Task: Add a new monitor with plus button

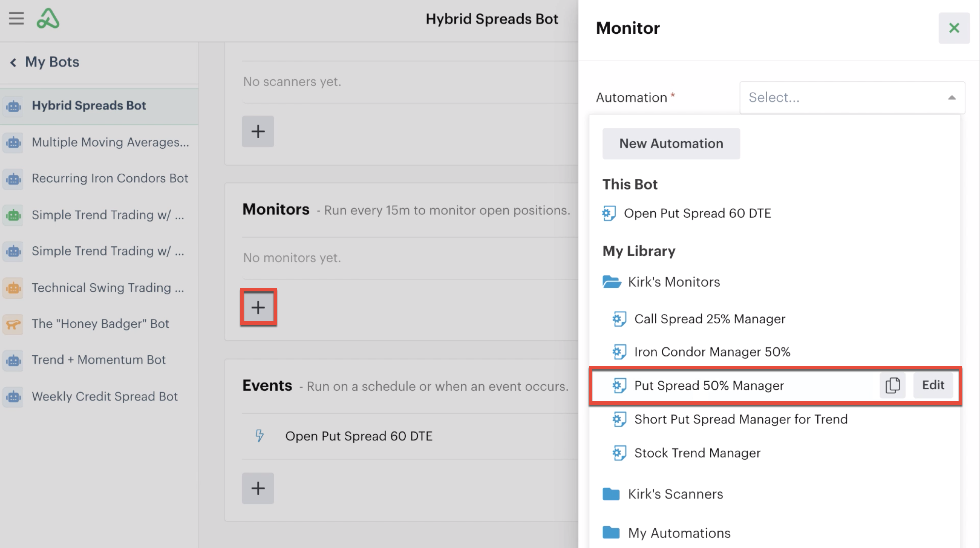Action: (x=258, y=307)
